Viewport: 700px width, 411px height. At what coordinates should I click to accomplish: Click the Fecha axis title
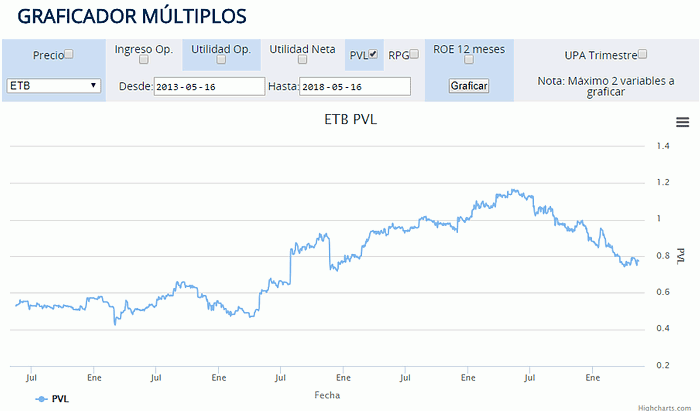pyautogui.click(x=327, y=395)
